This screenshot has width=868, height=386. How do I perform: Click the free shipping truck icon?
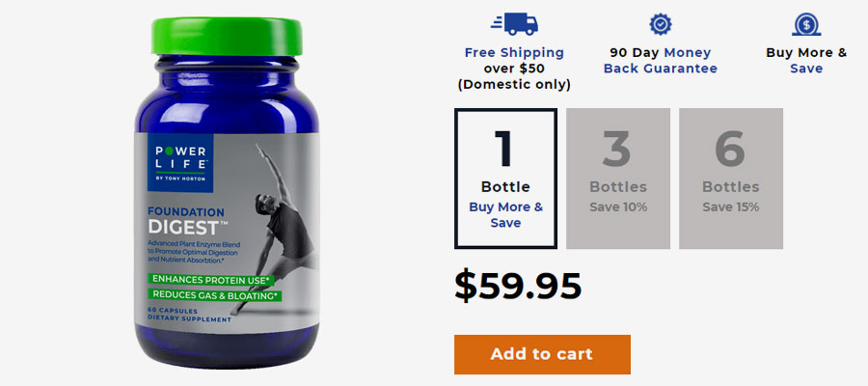[514, 24]
